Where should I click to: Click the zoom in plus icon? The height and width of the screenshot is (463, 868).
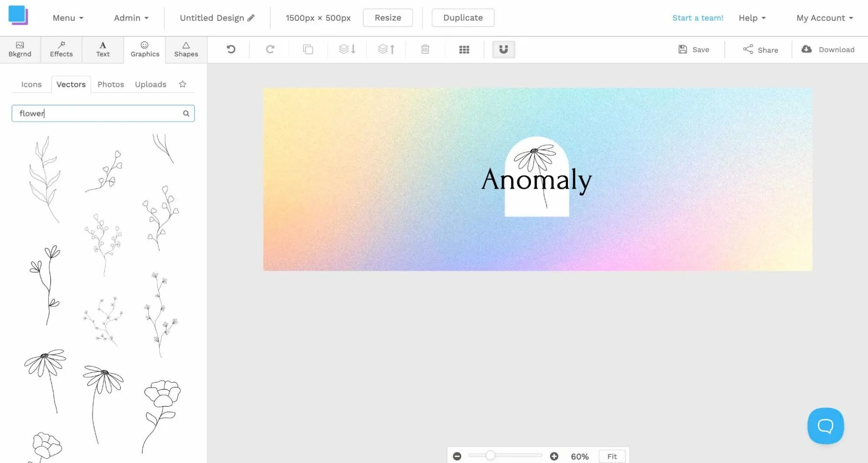click(x=554, y=456)
